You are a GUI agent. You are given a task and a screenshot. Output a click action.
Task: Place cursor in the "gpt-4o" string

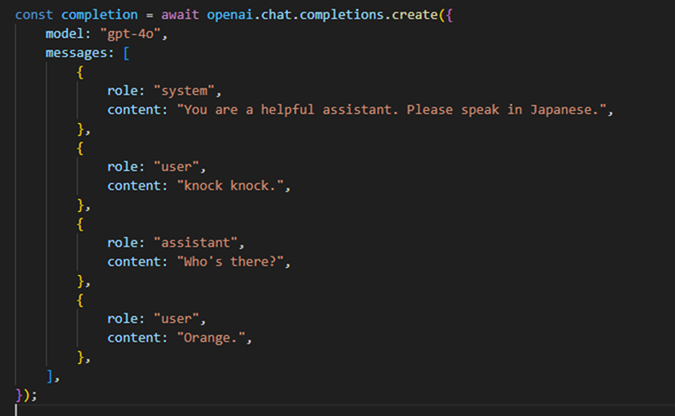coord(130,34)
